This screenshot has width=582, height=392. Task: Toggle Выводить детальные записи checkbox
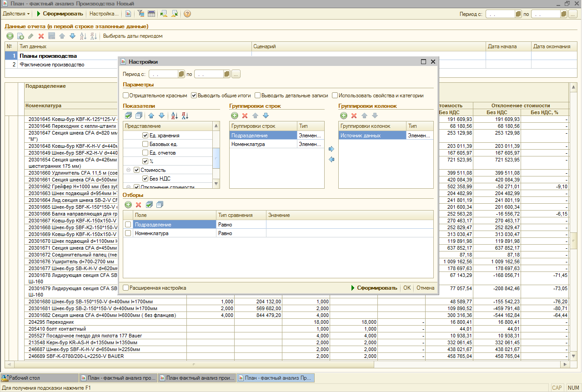[258, 95]
